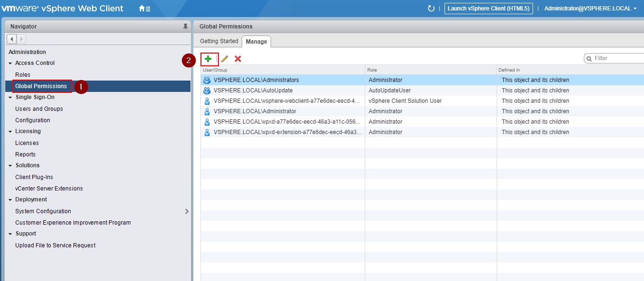Select the VSPHERE.LOCAL\Administrators row
The width and height of the screenshot is (644, 281).
point(422,80)
